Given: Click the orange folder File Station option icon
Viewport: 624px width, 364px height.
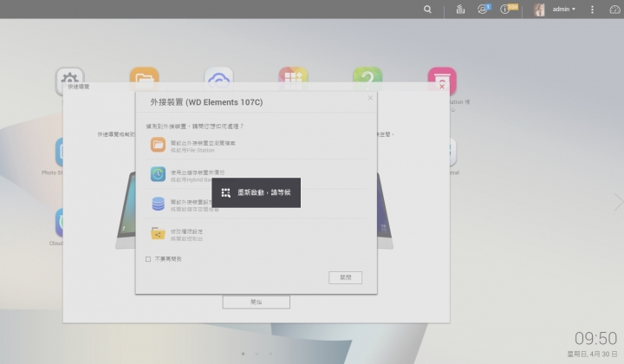Looking at the screenshot, I should pyautogui.click(x=158, y=145).
